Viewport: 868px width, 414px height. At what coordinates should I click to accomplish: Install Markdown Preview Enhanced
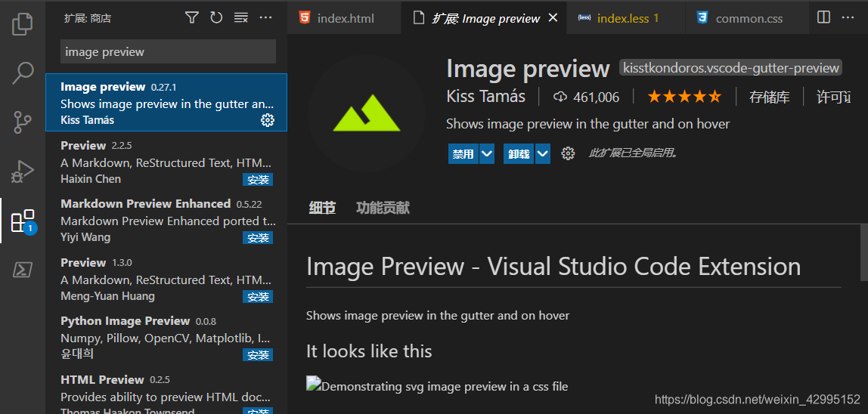pos(257,238)
